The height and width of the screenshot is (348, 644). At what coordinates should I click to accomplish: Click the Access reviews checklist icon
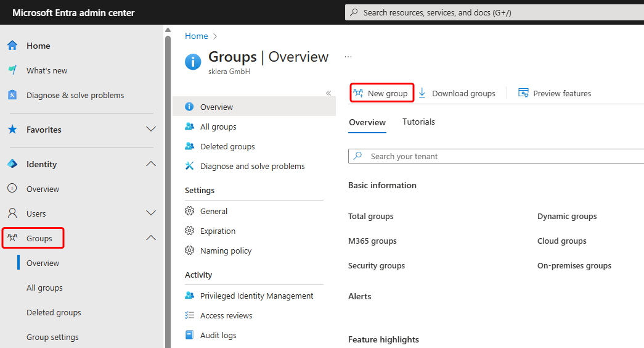point(189,315)
